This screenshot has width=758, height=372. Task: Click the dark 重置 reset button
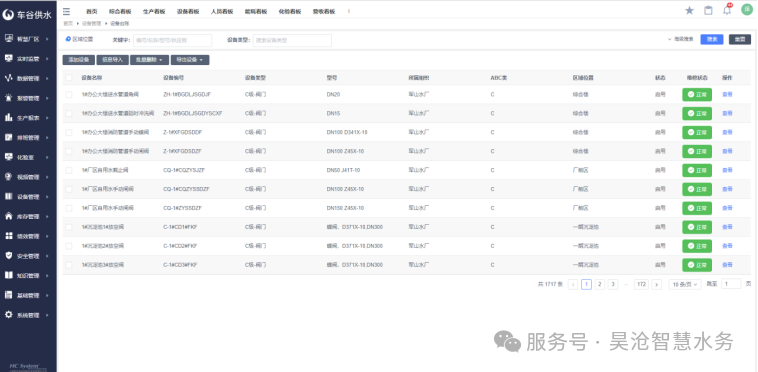(x=740, y=40)
